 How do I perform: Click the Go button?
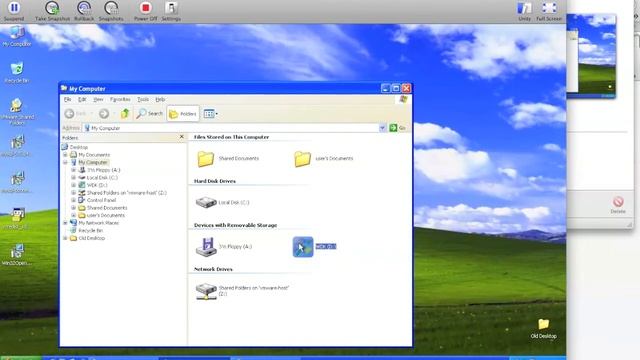pos(398,128)
